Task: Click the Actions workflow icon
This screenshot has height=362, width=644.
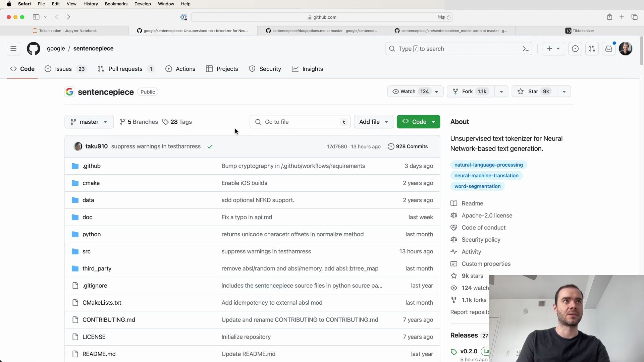Action: click(168, 69)
